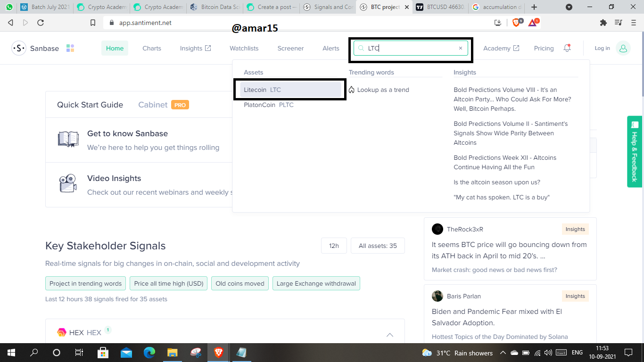This screenshot has width=644, height=362.
Task: Open the Academy nav link
Action: (x=501, y=48)
